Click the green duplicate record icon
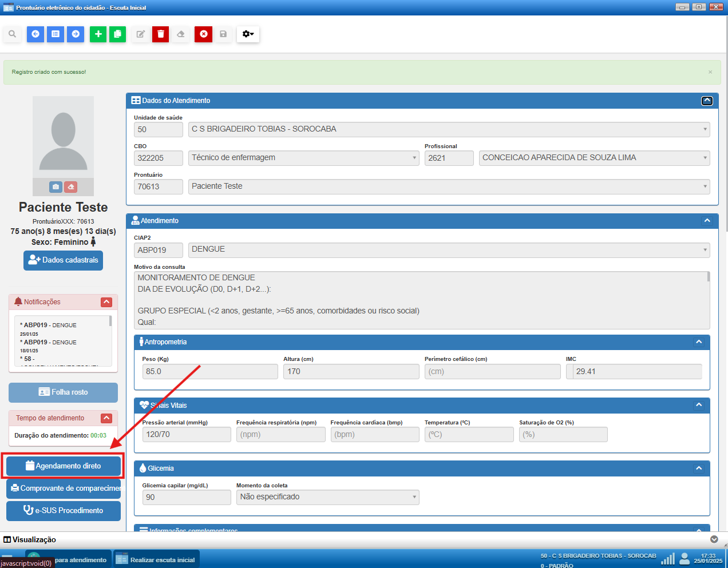 117,34
